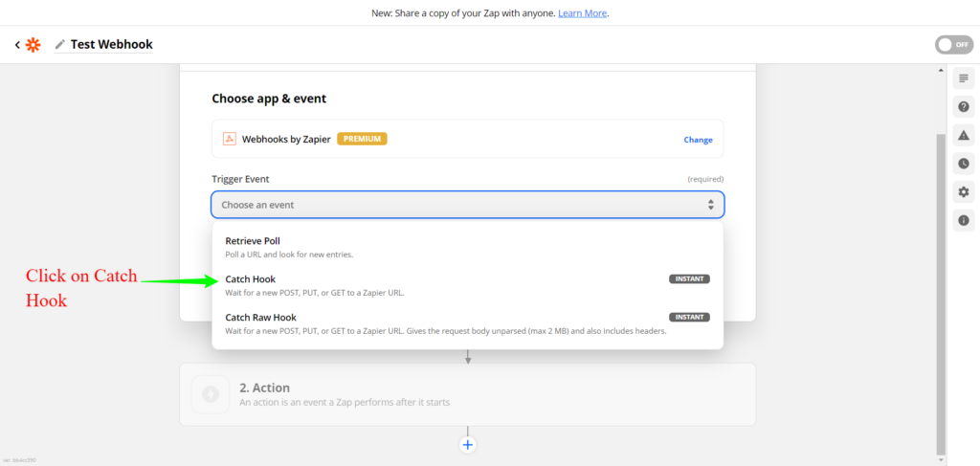980x466 pixels.
Task: Click the scrollbar up arrow
Action: coord(942,70)
